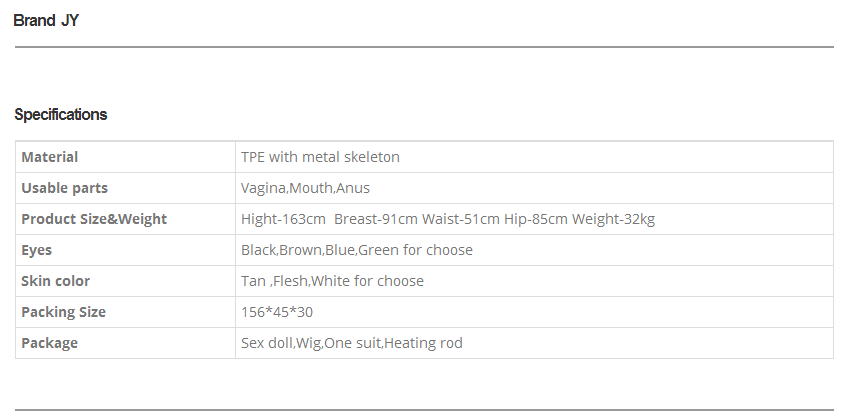Click the Waist-51cm text in measurements
Image resolution: width=841 pixels, height=416 pixels.
point(461,219)
